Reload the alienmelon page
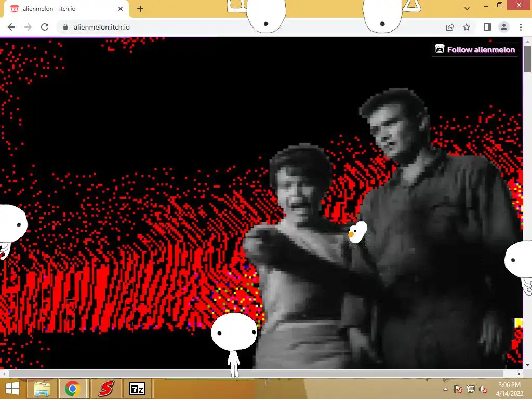Viewport: 532px width, 399px height. pos(45,27)
